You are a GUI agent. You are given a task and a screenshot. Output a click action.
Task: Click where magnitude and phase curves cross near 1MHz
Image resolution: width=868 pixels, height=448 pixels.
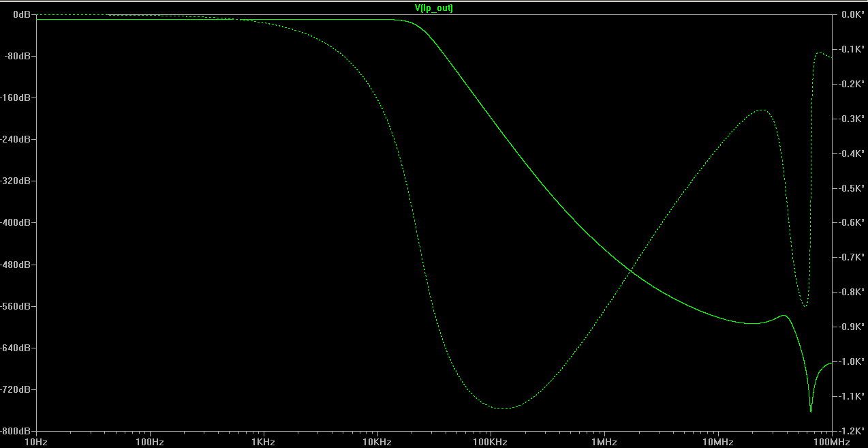[x=630, y=271]
